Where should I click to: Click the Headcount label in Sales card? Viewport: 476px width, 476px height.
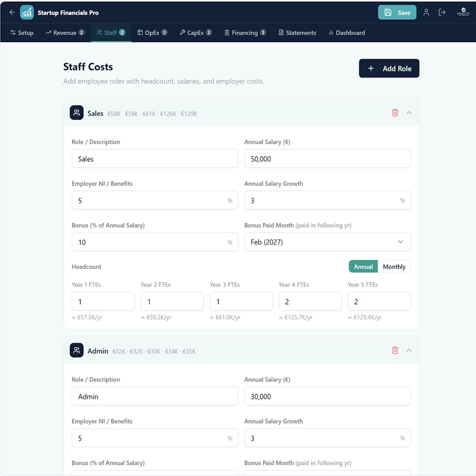(x=86, y=267)
